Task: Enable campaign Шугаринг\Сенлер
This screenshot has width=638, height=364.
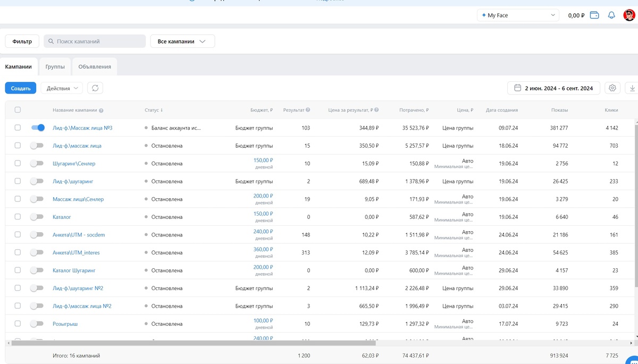Action: click(x=37, y=164)
